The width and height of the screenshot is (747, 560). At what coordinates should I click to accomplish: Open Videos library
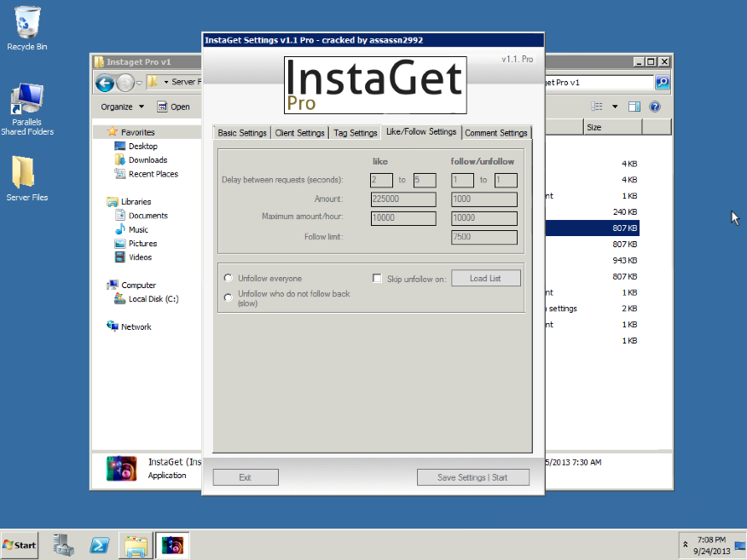[x=140, y=257]
